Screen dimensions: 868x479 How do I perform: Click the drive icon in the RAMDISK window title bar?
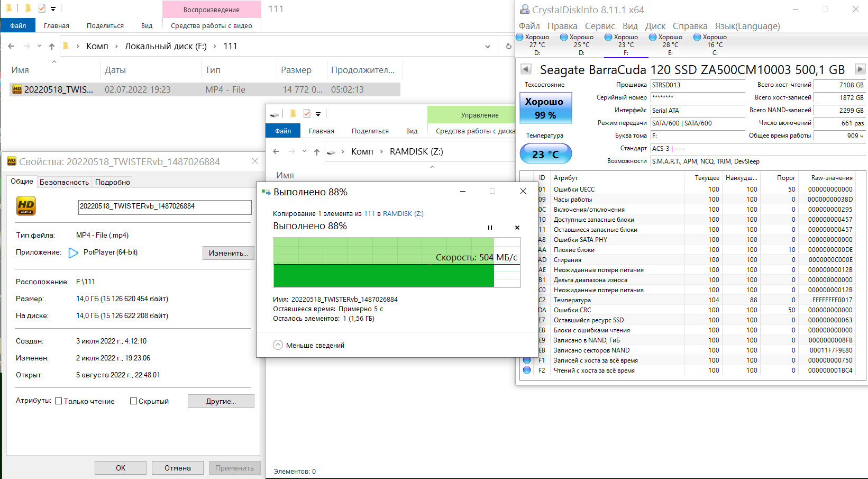(275, 114)
